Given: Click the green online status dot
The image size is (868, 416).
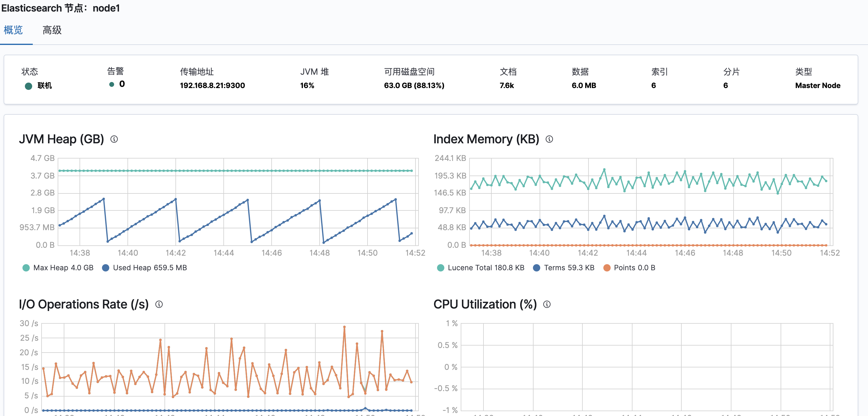Looking at the screenshot, I should click(x=29, y=86).
